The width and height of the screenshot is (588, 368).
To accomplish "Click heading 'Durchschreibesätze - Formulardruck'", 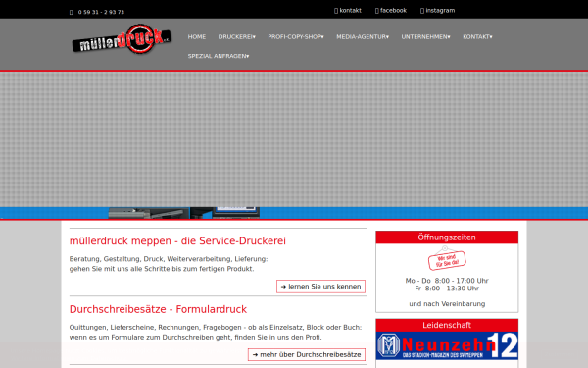I will 158,309.
